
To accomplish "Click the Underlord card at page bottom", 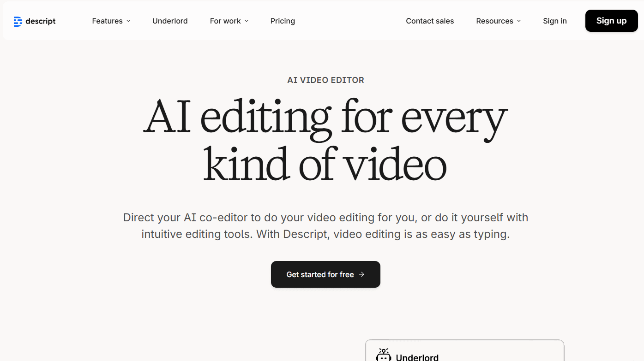I will coord(464,353).
